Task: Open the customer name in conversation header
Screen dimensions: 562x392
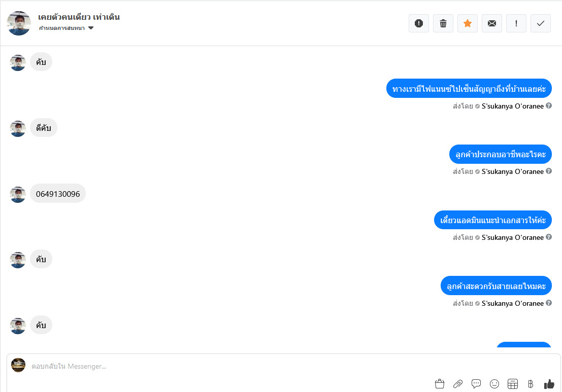Action: tap(79, 17)
